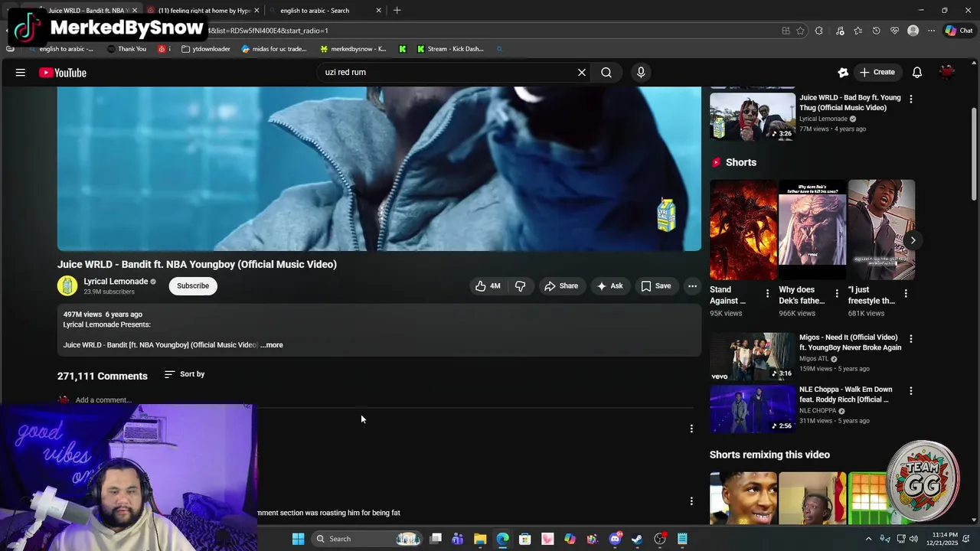Open options for Walk Em Down video
The width and height of the screenshot is (980, 551).
(x=910, y=390)
